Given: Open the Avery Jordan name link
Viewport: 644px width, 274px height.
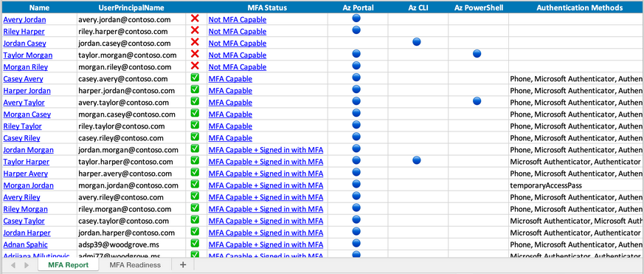Looking at the screenshot, I should (x=24, y=20).
